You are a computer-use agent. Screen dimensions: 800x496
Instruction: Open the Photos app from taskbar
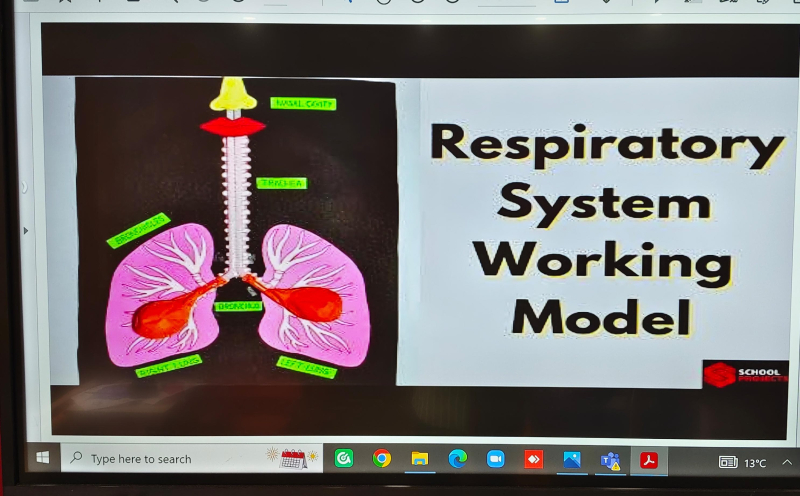click(x=572, y=460)
